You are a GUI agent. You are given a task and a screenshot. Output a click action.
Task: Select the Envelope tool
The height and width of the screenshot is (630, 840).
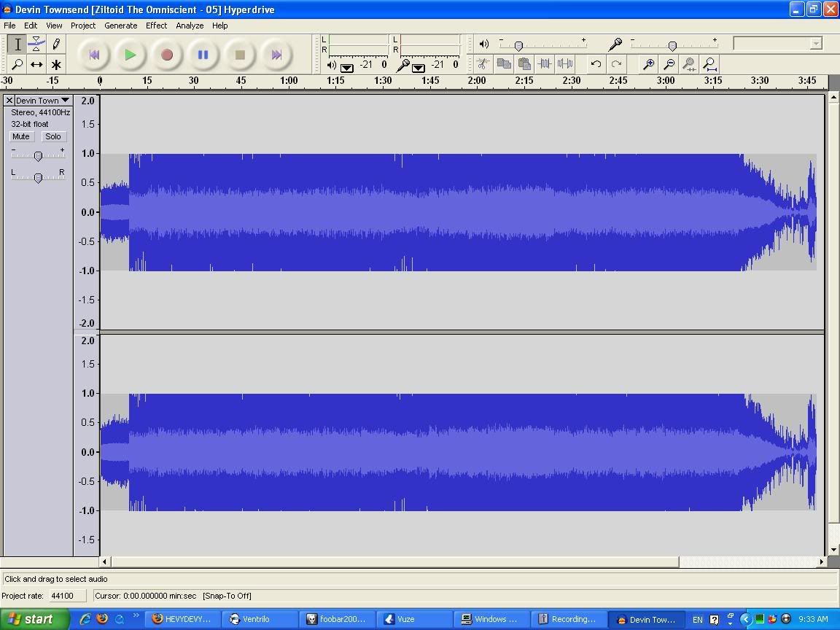coord(36,44)
